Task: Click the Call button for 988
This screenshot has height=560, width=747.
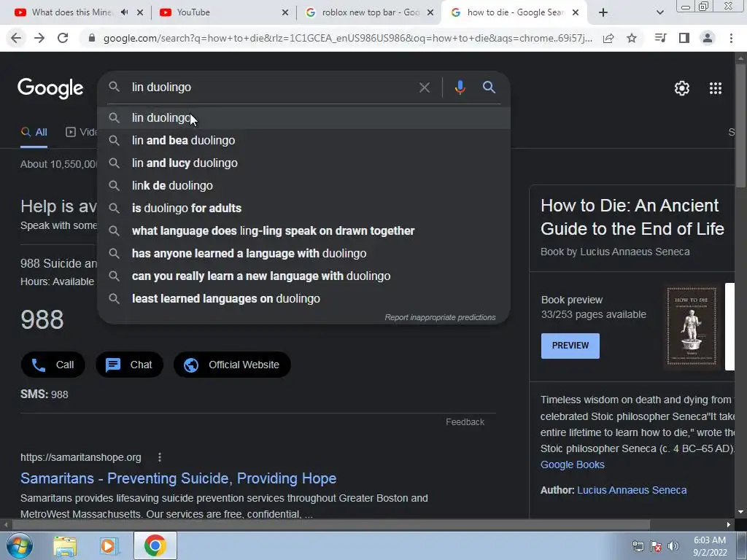Action: (x=53, y=365)
